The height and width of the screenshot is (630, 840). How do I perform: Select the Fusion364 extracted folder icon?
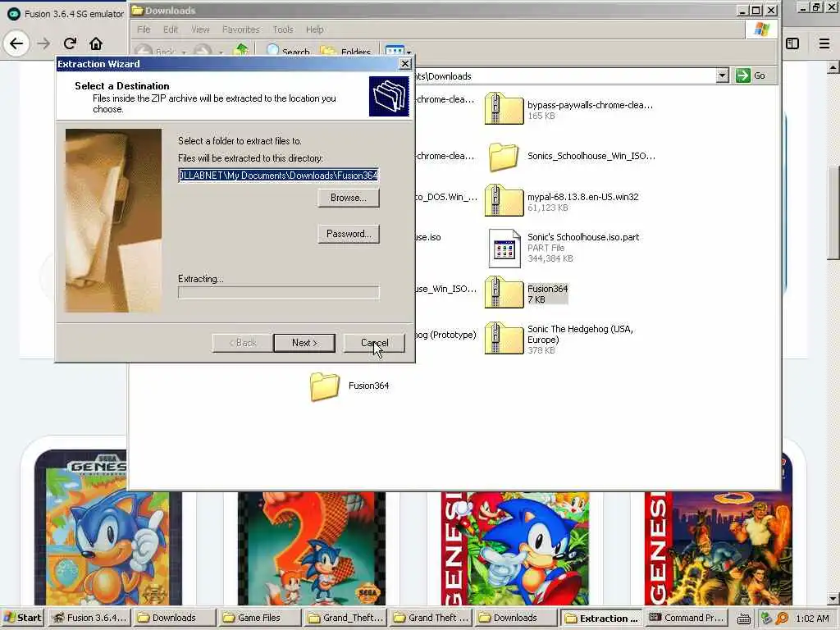[x=325, y=386]
